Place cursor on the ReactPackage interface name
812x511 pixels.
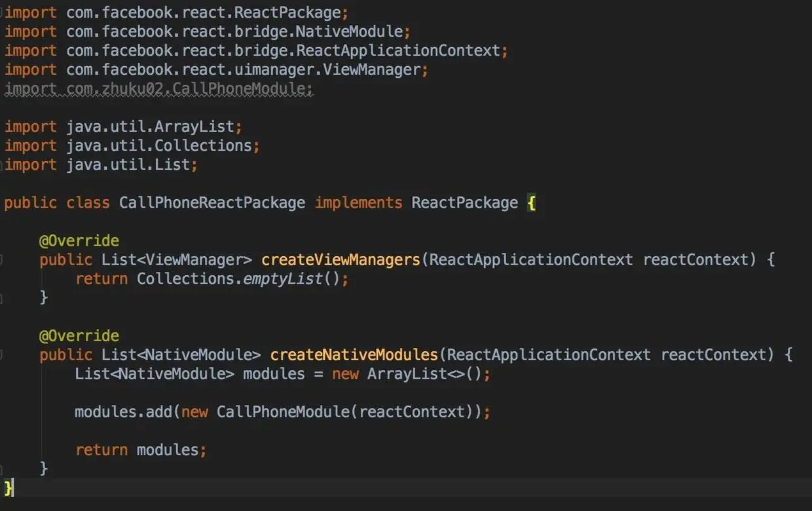464,202
